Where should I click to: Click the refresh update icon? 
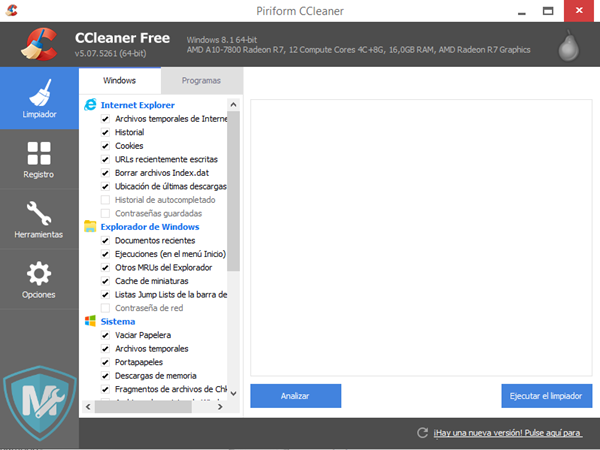[x=423, y=433]
